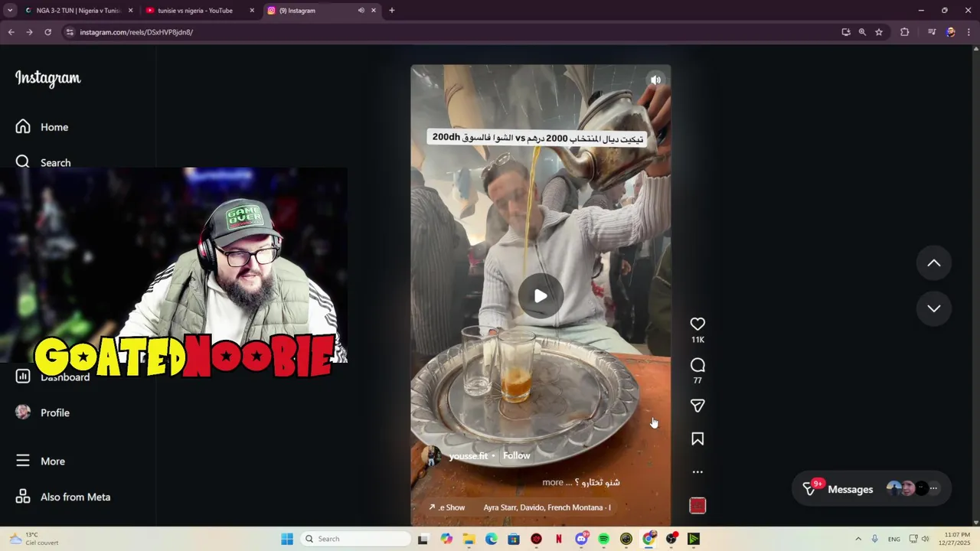
Task: Bookmark this page with the star icon
Action: (879, 32)
